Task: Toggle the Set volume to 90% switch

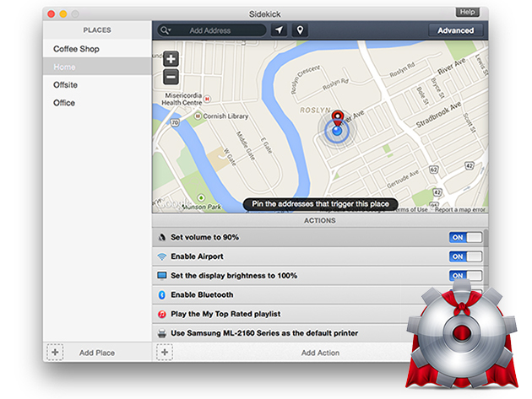Action: pos(465,237)
